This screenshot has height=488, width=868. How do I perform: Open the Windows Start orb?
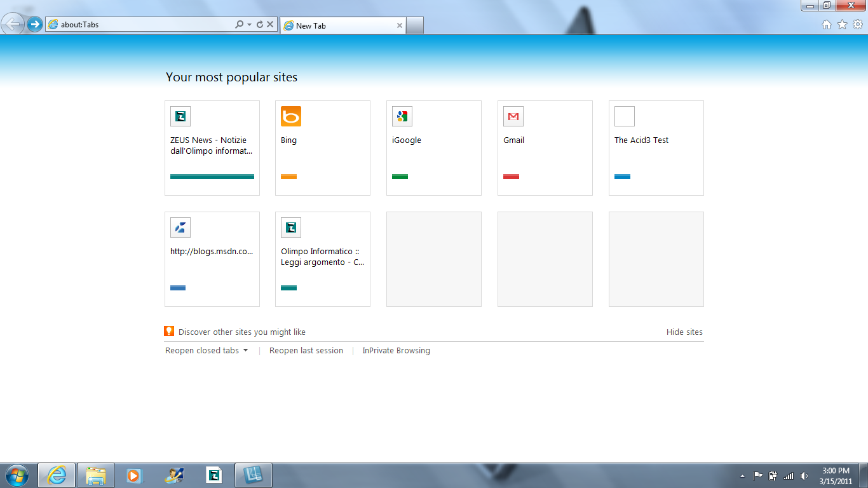click(17, 475)
